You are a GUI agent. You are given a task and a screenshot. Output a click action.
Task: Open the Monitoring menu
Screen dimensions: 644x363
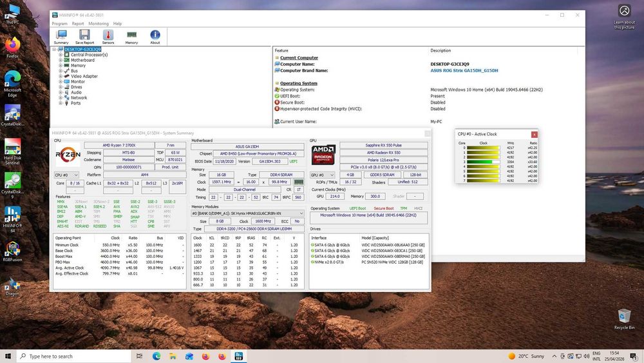pyautogui.click(x=99, y=24)
